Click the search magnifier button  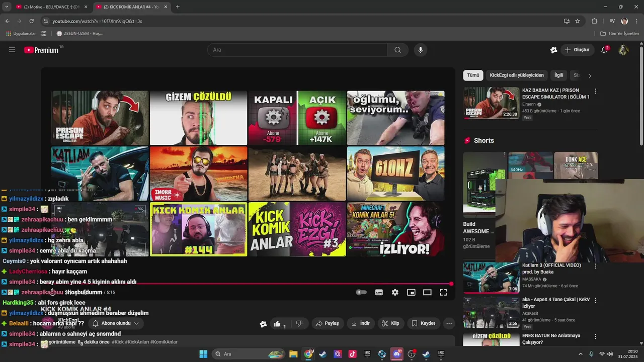pyautogui.click(x=397, y=50)
